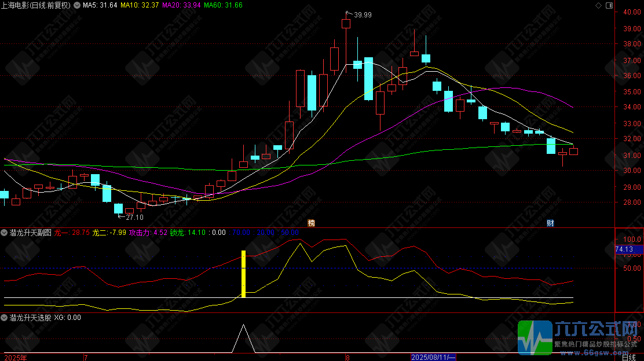Screen dimensions: 644x361
Task: Open dropdown next to 上海电影 chart title
Action: click(77, 5)
